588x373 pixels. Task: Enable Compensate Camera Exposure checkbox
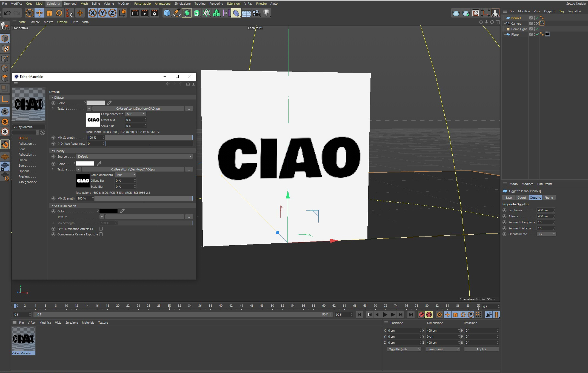pos(101,234)
